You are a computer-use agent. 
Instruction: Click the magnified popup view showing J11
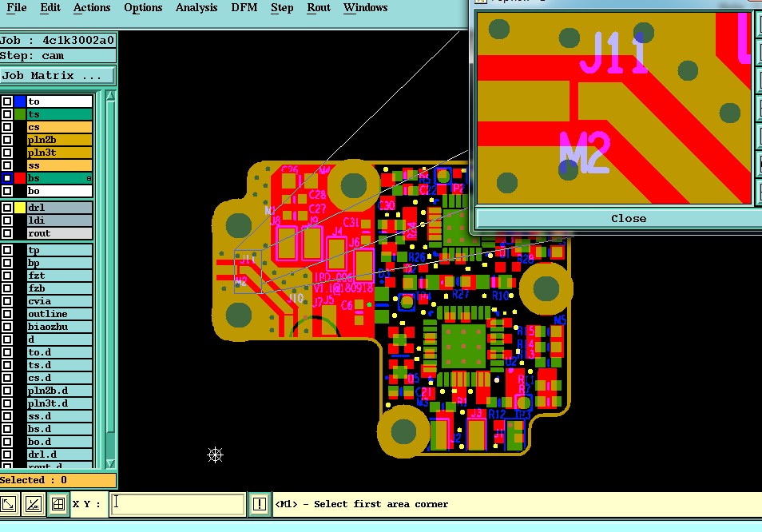(x=614, y=108)
